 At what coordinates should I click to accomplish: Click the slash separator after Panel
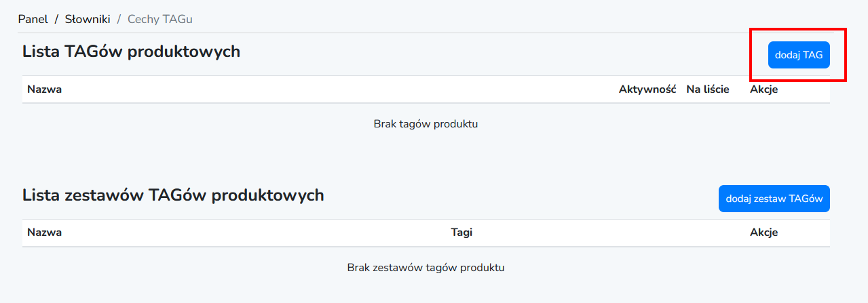pyautogui.click(x=56, y=19)
